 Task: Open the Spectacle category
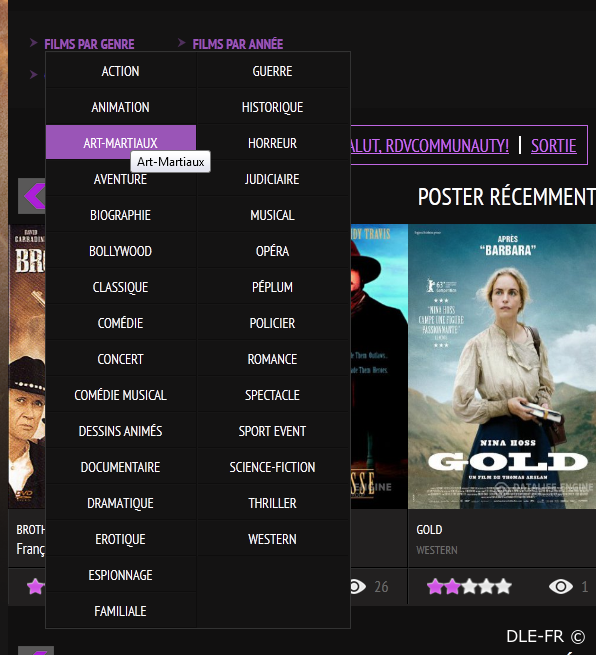pos(272,395)
